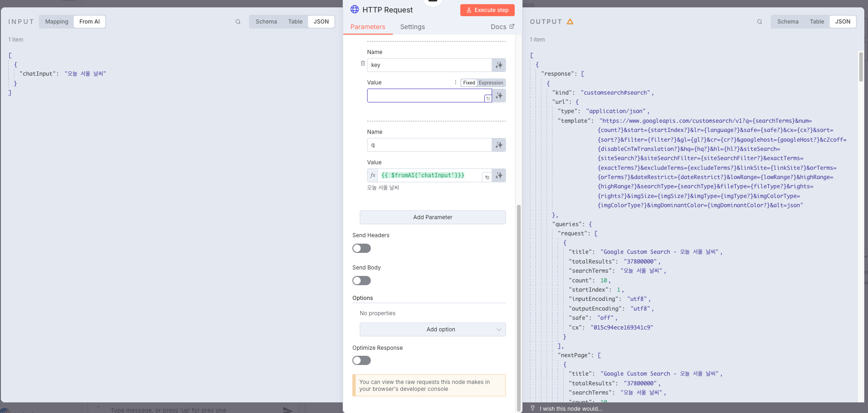Click the Name field containing 'q'
868x413 pixels.
point(429,145)
